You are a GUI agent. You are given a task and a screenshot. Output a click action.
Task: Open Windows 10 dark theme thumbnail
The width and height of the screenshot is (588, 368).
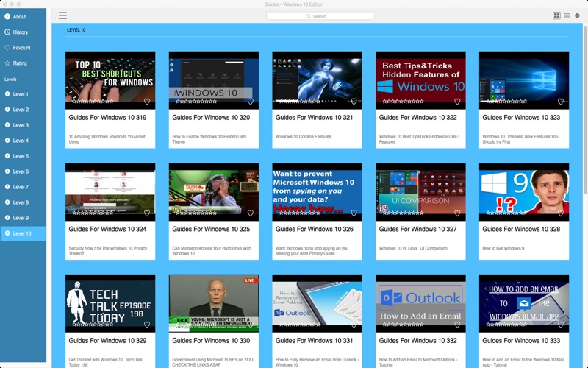pos(214,80)
